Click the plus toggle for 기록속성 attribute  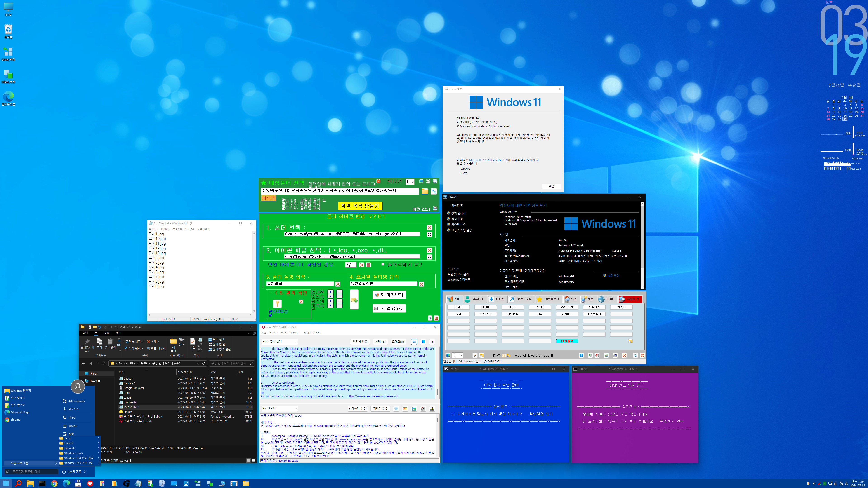tap(330, 305)
